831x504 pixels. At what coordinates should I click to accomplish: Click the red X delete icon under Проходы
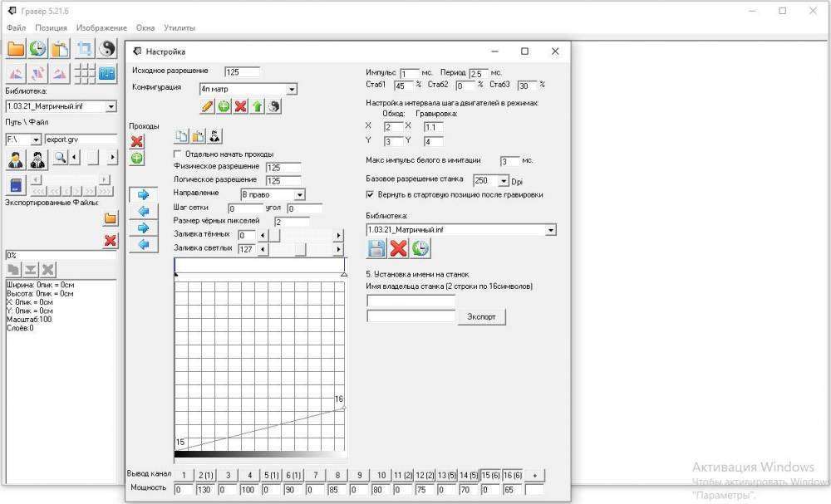137,142
